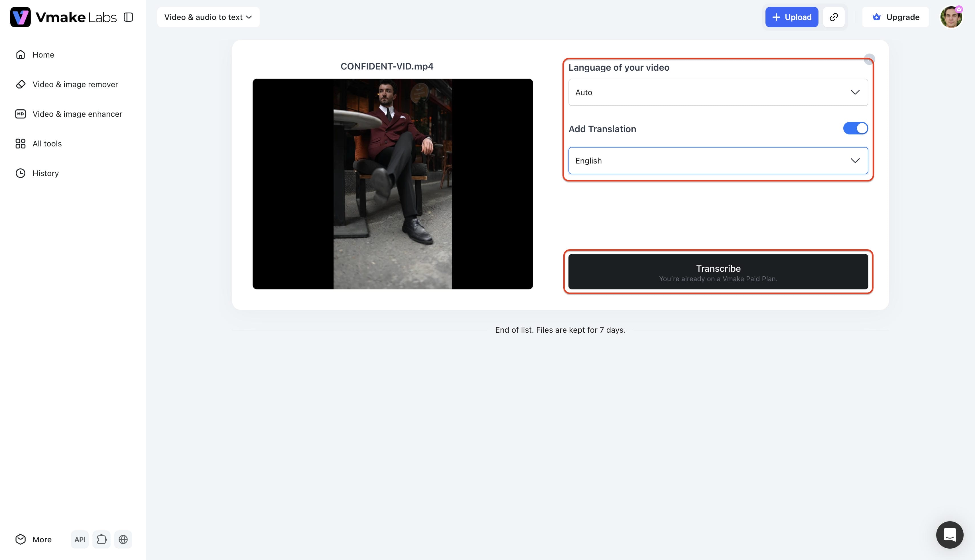975x560 pixels.
Task: Click the Language of your video label
Action: tap(619, 67)
